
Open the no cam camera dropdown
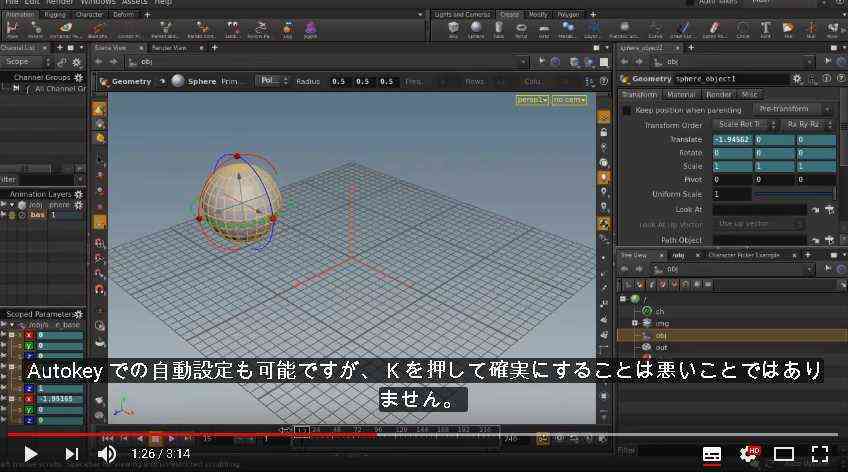click(569, 100)
